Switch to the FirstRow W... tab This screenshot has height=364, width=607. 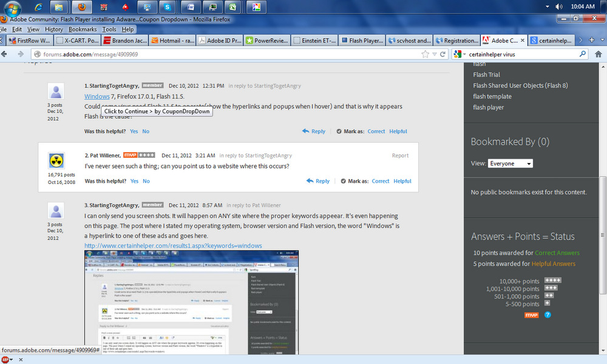point(29,40)
